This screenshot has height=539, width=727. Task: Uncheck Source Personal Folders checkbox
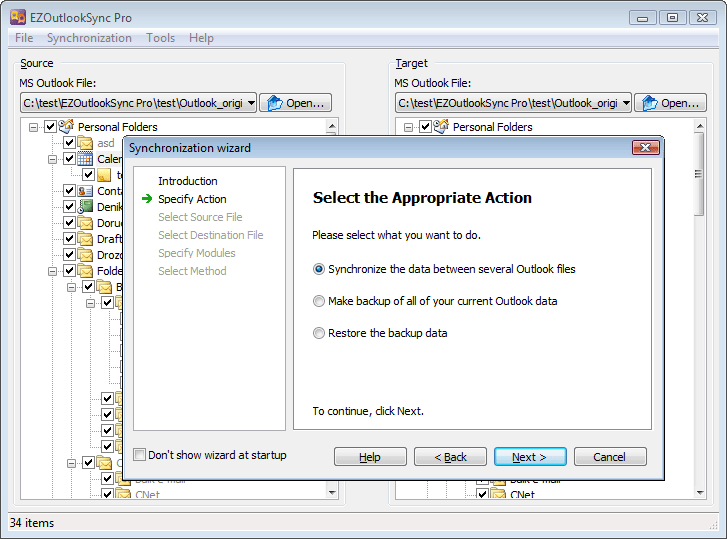coord(50,127)
